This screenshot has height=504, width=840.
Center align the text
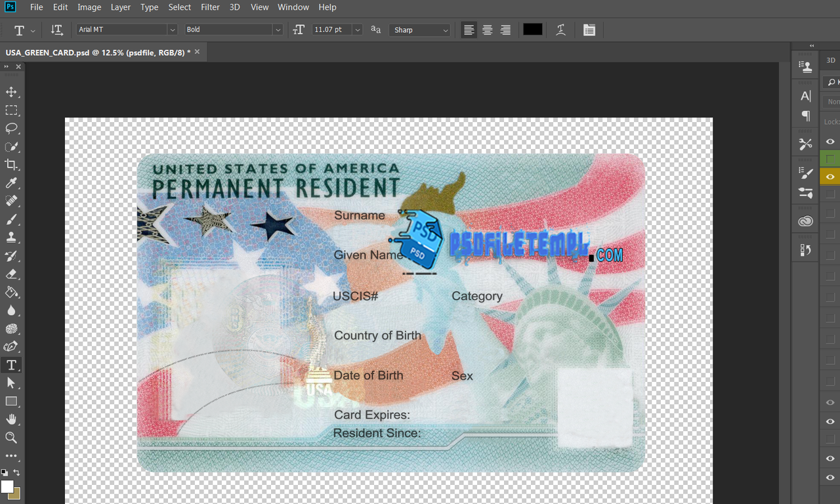pos(487,30)
